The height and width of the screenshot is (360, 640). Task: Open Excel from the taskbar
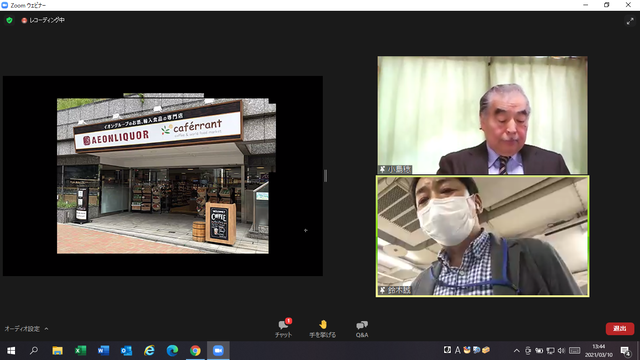(80, 351)
